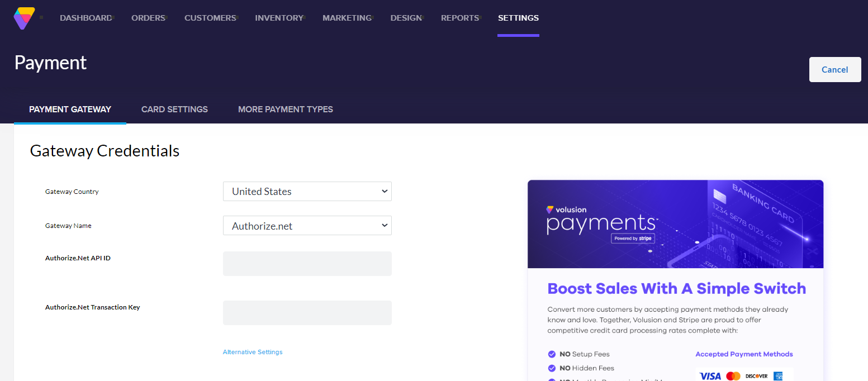Image resolution: width=868 pixels, height=381 pixels.
Task: Click the Authorize.Net Transaction Key field
Action: [307, 313]
